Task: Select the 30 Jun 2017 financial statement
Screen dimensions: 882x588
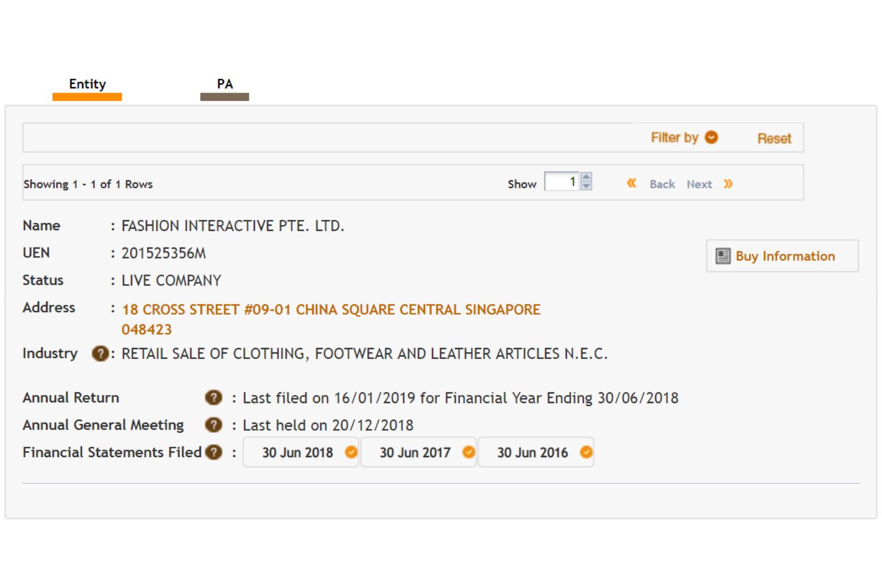Action: (418, 452)
